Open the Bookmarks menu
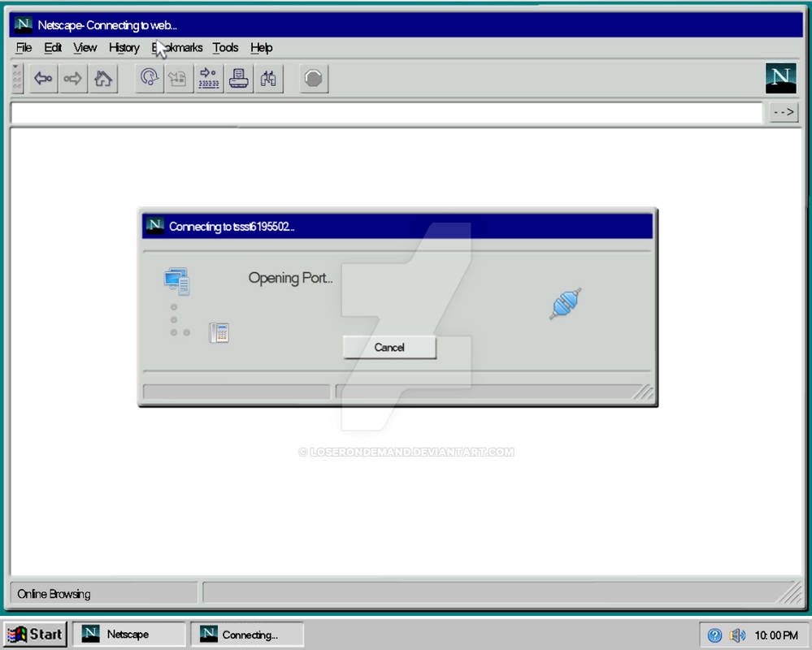 pos(177,48)
